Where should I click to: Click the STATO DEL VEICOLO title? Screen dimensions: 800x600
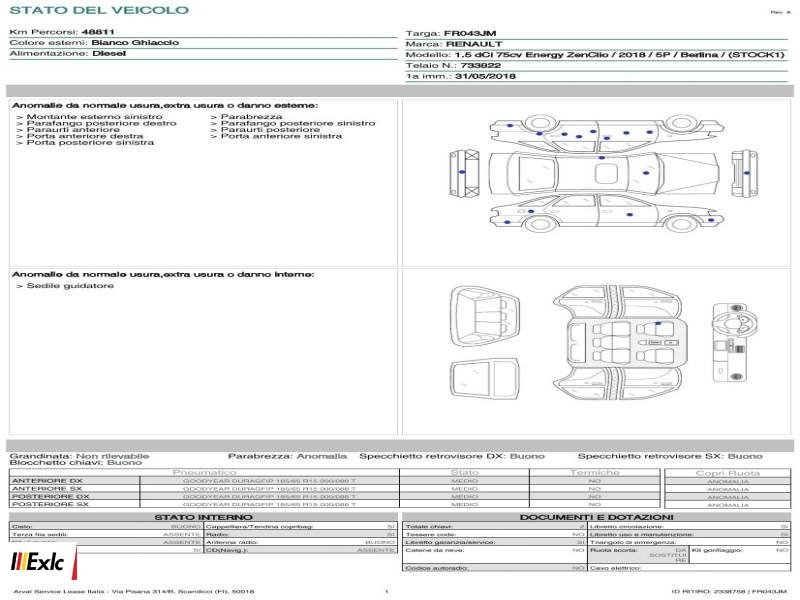[x=99, y=10]
